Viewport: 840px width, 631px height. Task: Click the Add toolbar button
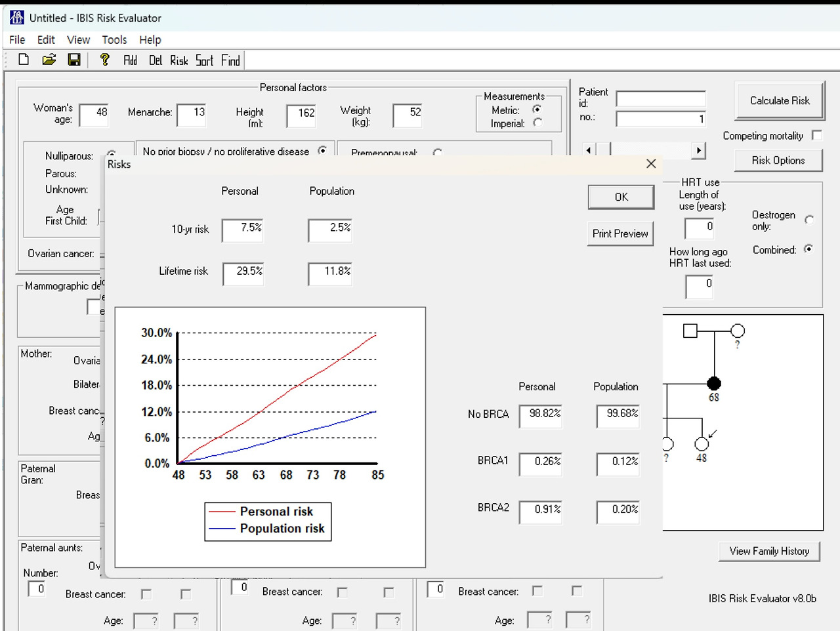tap(131, 60)
